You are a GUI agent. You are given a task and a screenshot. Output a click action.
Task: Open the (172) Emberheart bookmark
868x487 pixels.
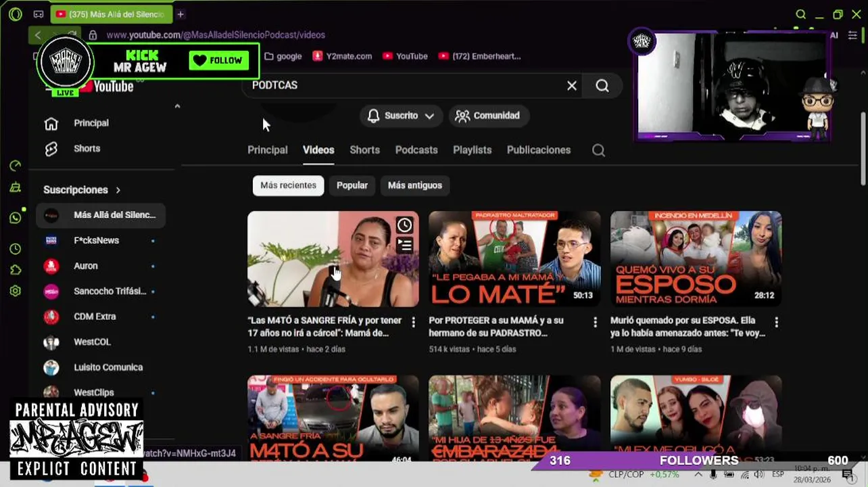(x=479, y=56)
